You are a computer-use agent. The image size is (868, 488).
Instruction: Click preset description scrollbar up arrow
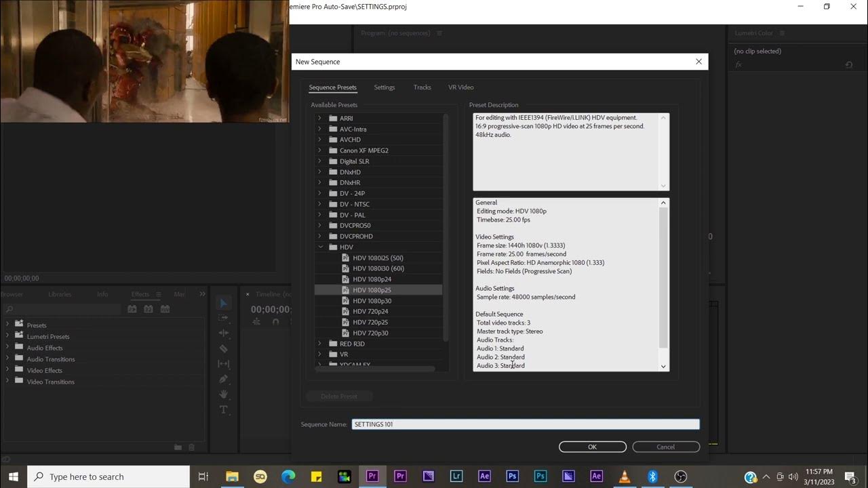pyautogui.click(x=663, y=118)
